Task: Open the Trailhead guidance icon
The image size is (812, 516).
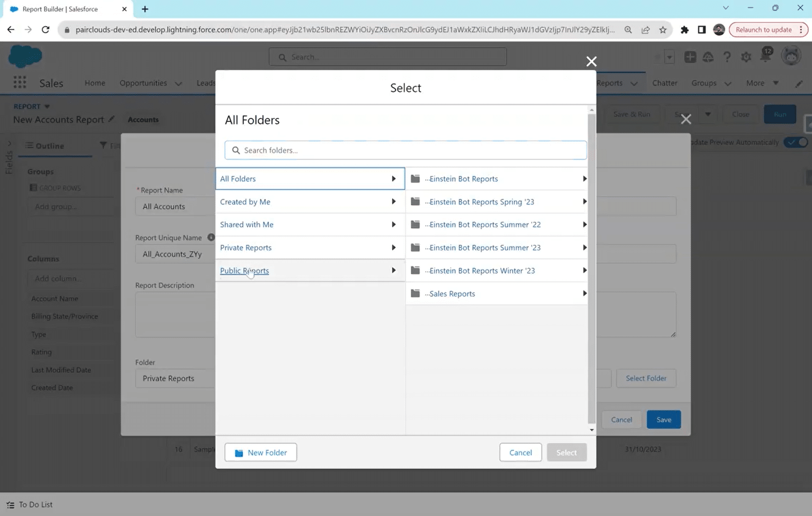Action: click(708, 57)
